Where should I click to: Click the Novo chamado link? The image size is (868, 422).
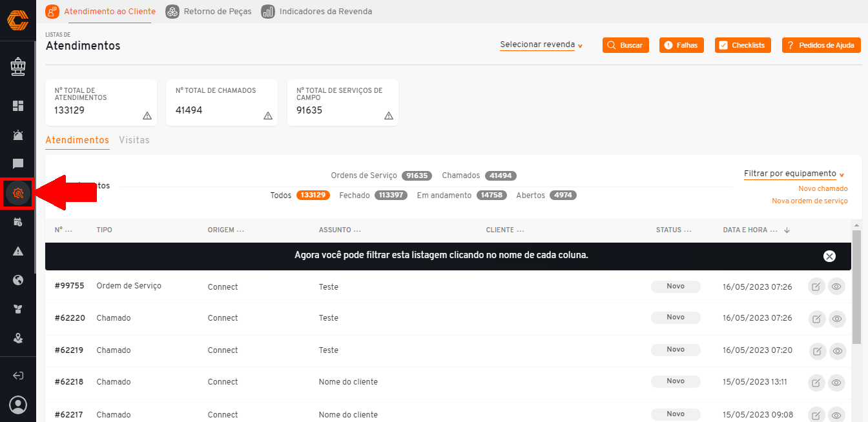point(823,188)
